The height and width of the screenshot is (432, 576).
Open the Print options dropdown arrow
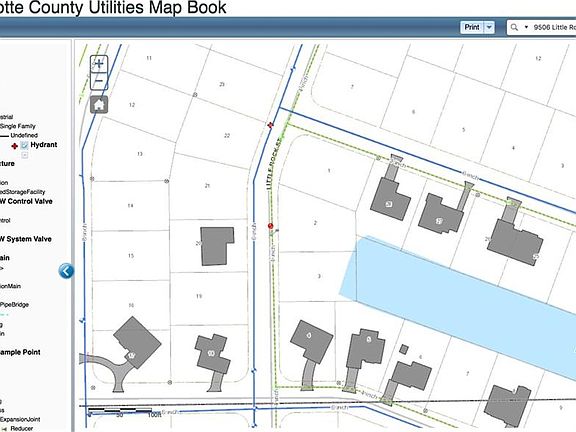point(489,27)
